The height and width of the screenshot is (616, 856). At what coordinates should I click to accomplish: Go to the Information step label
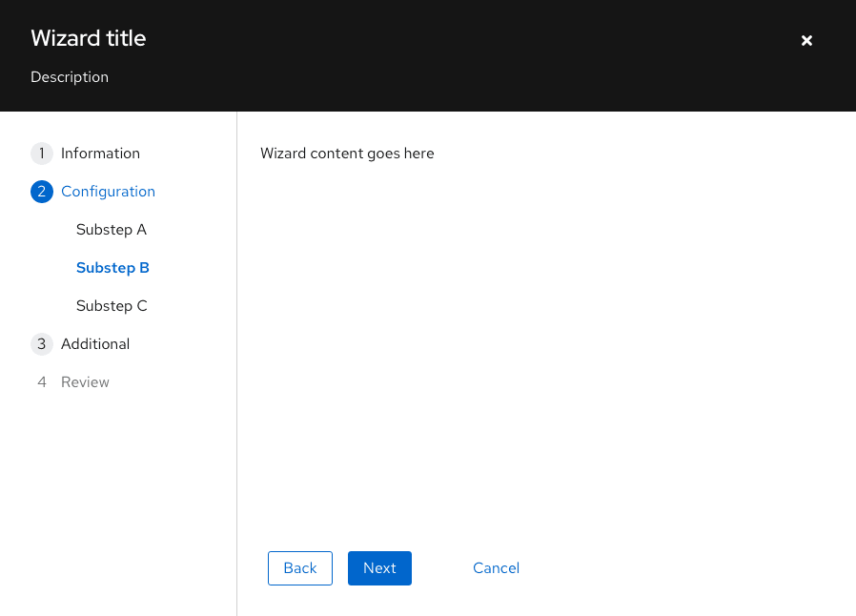(x=100, y=154)
